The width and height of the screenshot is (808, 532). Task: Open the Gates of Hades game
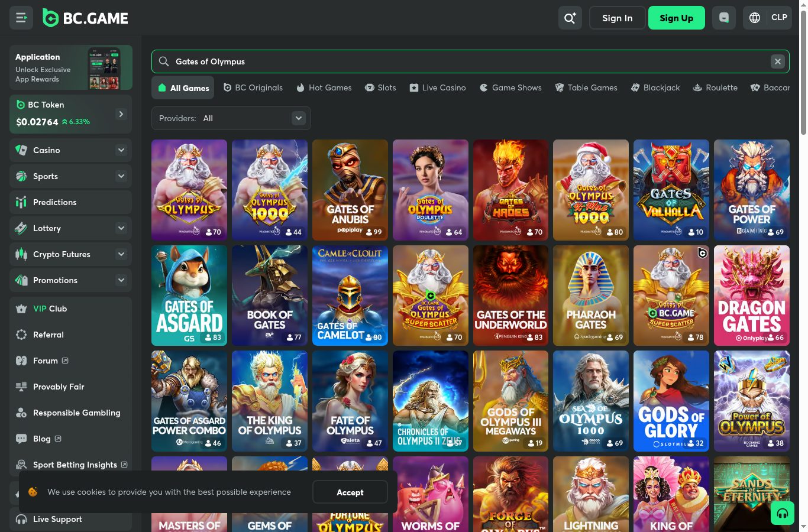(x=511, y=190)
